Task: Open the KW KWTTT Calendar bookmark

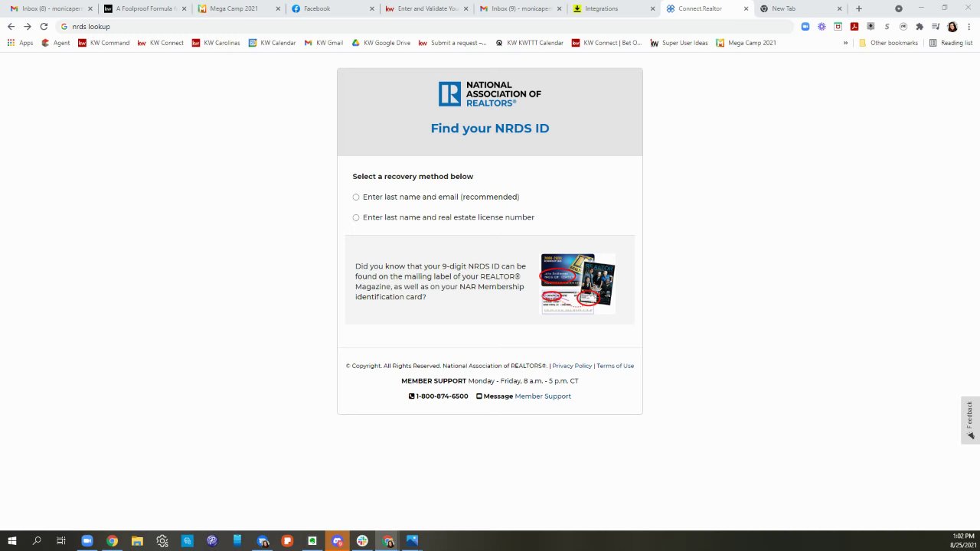Action: click(x=529, y=43)
